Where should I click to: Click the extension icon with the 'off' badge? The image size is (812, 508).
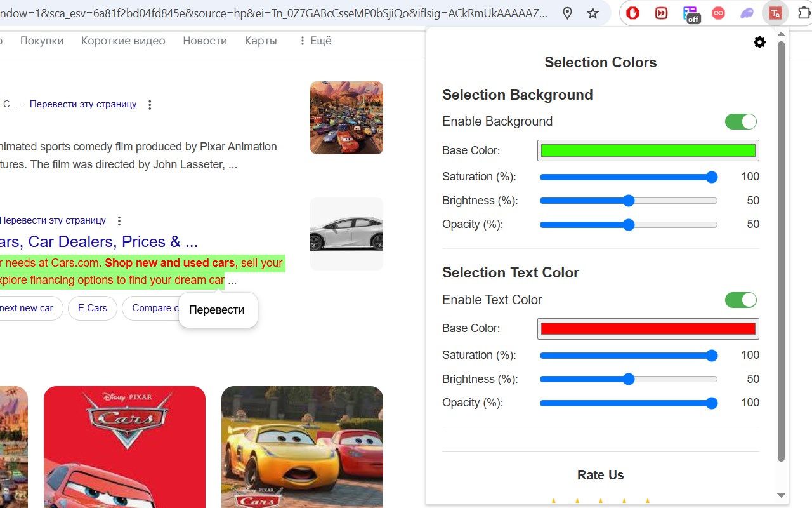pos(690,13)
